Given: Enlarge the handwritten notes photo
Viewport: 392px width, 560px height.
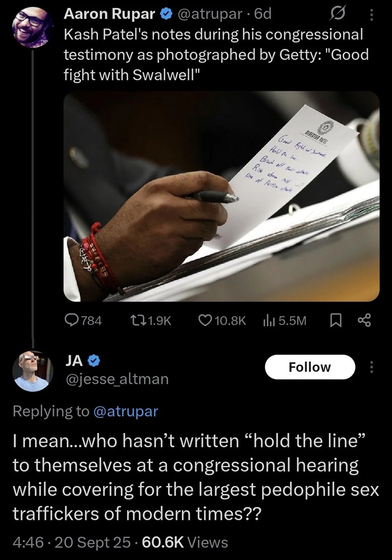Looking at the screenshot, I should pyautogui.click(x=221, y=196).
